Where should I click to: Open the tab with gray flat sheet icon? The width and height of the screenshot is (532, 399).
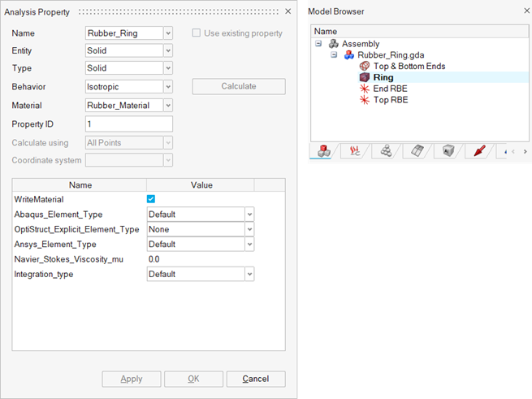[417, 151]
